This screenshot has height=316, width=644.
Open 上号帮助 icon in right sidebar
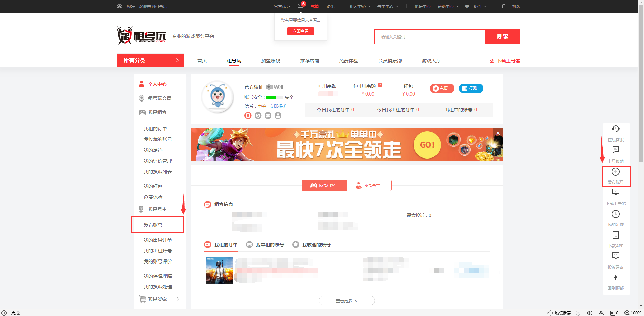click(616, 150)
